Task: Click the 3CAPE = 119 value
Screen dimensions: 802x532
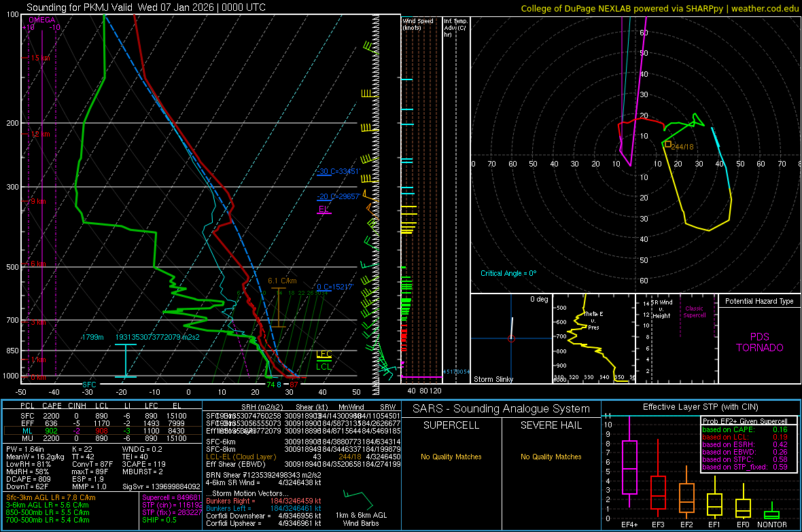Action: pyautogui.click(x=143, y=464)
